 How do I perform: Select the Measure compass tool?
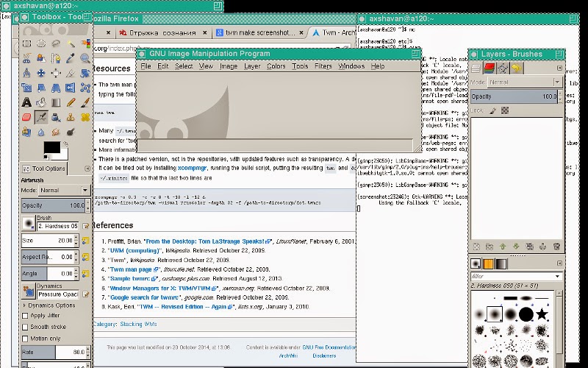tap(26, 73)
